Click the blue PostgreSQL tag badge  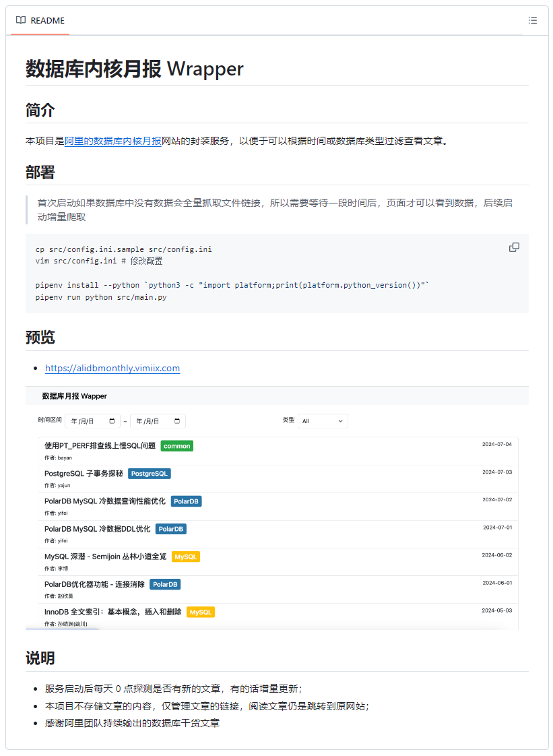pyautogui.click(x=150, y=474)
